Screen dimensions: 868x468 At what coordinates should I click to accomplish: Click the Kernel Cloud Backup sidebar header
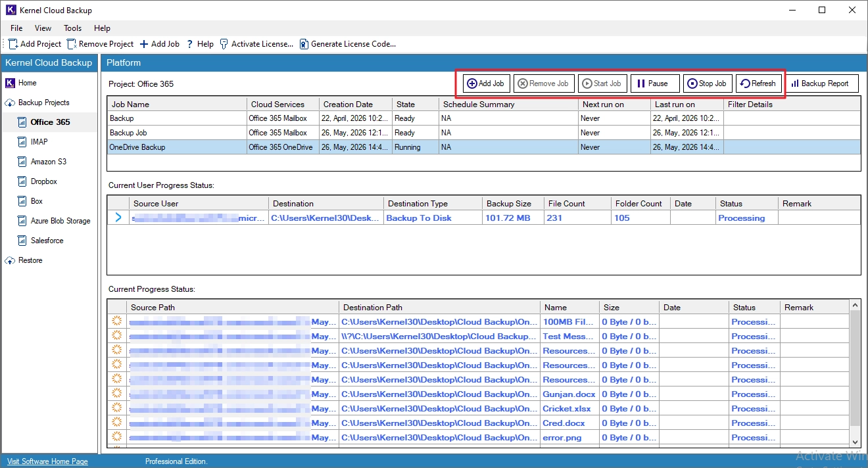49,62
